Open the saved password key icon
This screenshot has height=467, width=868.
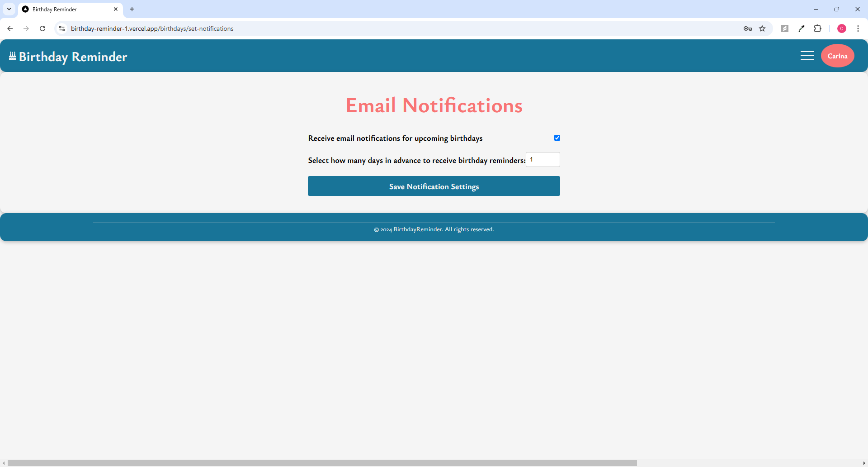[747, 29]
